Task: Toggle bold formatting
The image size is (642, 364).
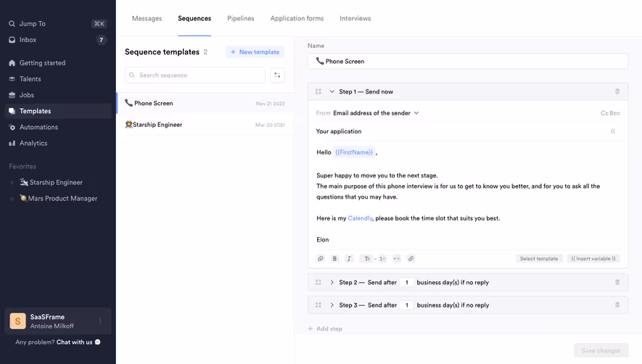Action: coord(334,258)
